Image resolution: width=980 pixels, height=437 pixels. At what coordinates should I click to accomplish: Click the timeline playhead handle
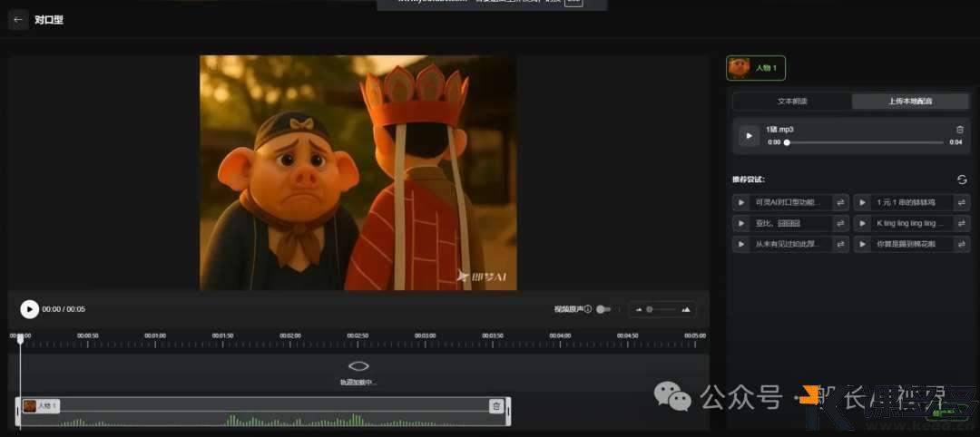coord(20,338)
